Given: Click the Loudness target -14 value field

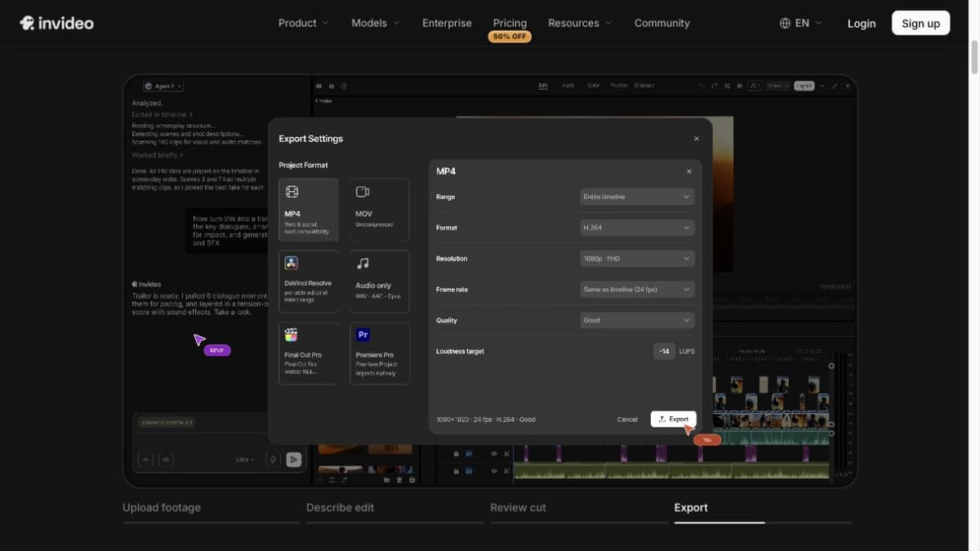Looking at the screenshot, I should point(664,352).
